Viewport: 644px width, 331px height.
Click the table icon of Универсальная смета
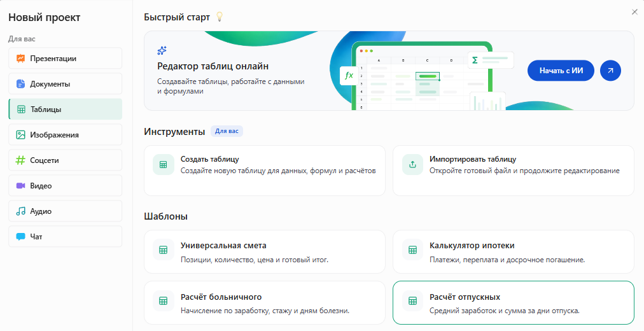tap(163, 250)
